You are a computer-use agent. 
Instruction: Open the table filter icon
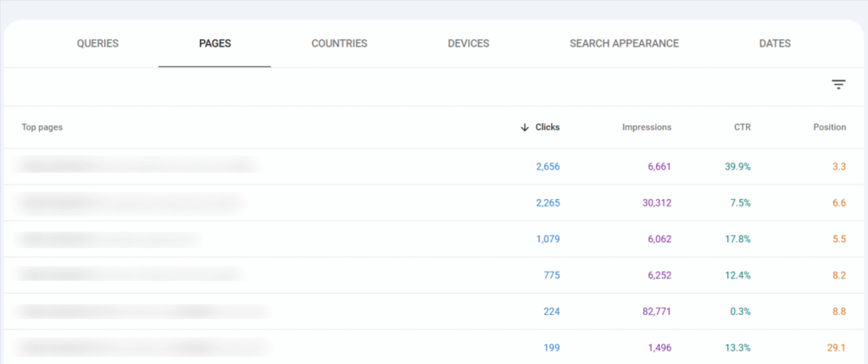(x=838, y=85)
